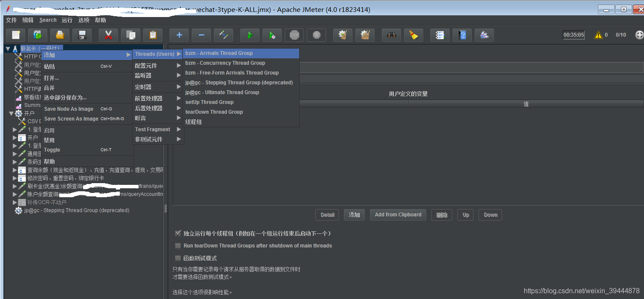Open Search using the binoculars icon
Image resolution: width=644 pixels, height=299 pixels.
[x=391, y=35]
